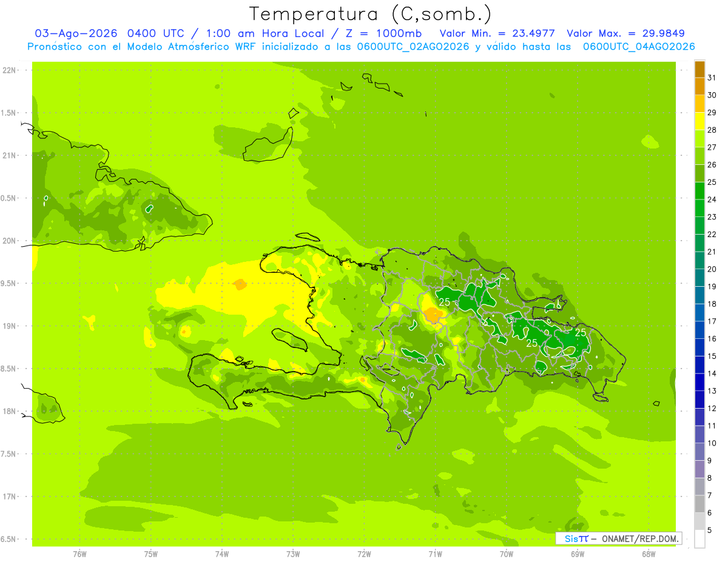Click legend value 14 on color scale
The image size is (728, 562).
click(712, 373)
